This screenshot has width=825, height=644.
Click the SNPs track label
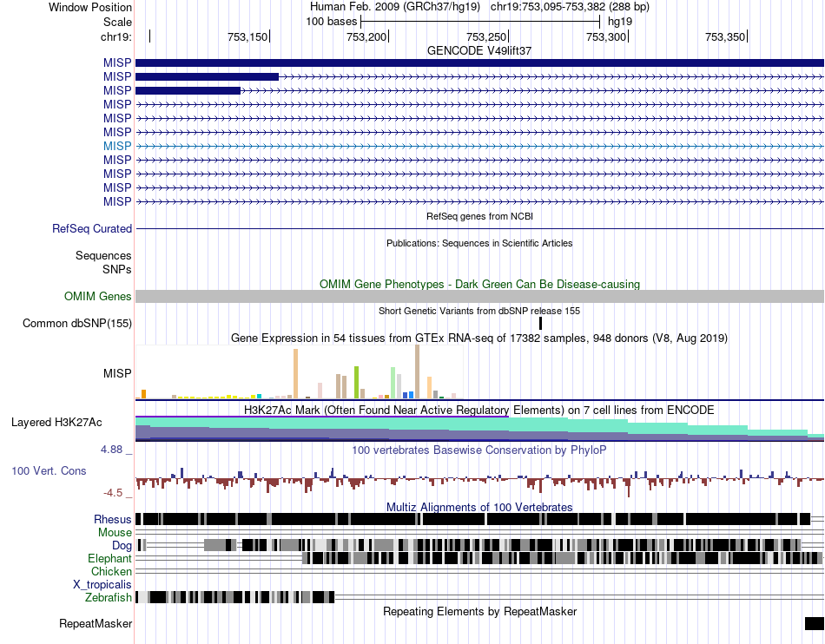pyautogui.click(x=117, y=269)
